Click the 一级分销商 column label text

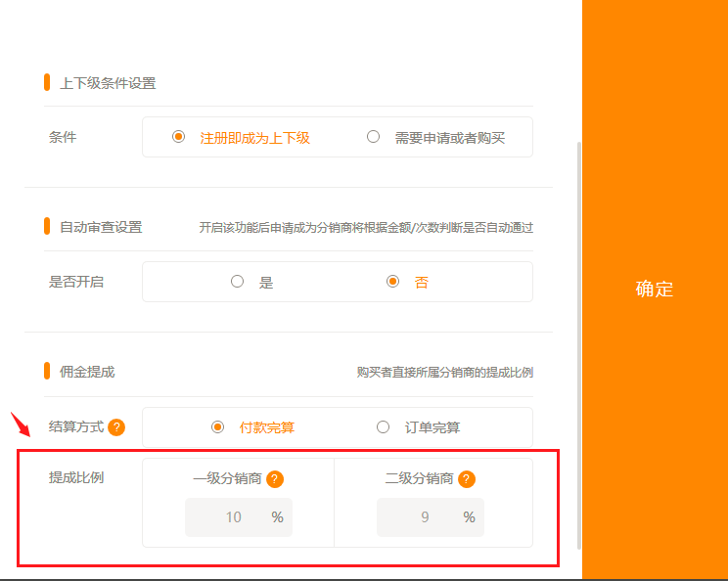[226, 479]
